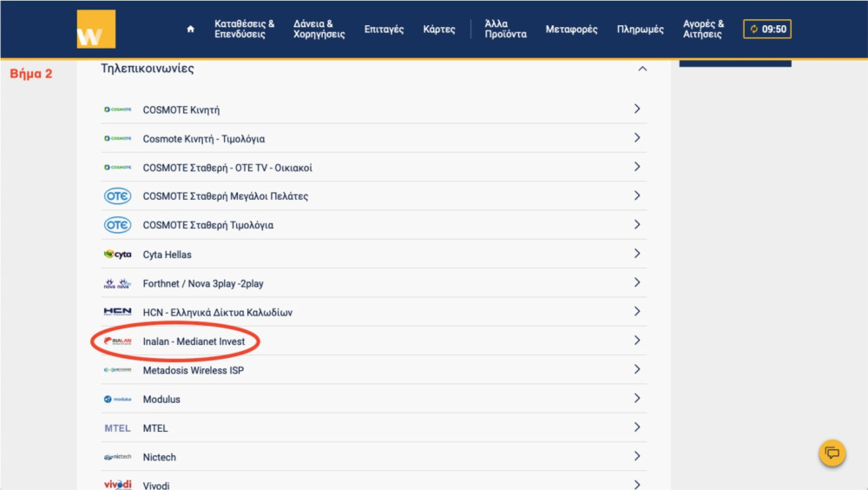
Task: Select Cyta Hellas provider
Action: coord(168,255)
